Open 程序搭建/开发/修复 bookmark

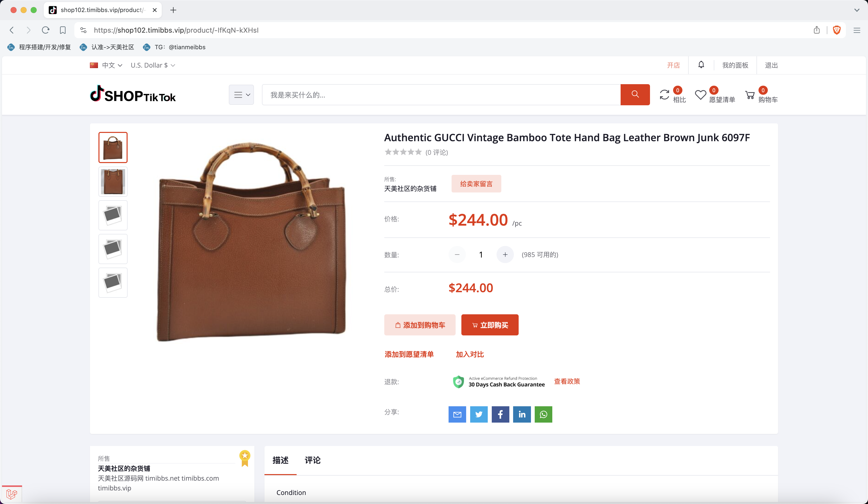[39, 47]
